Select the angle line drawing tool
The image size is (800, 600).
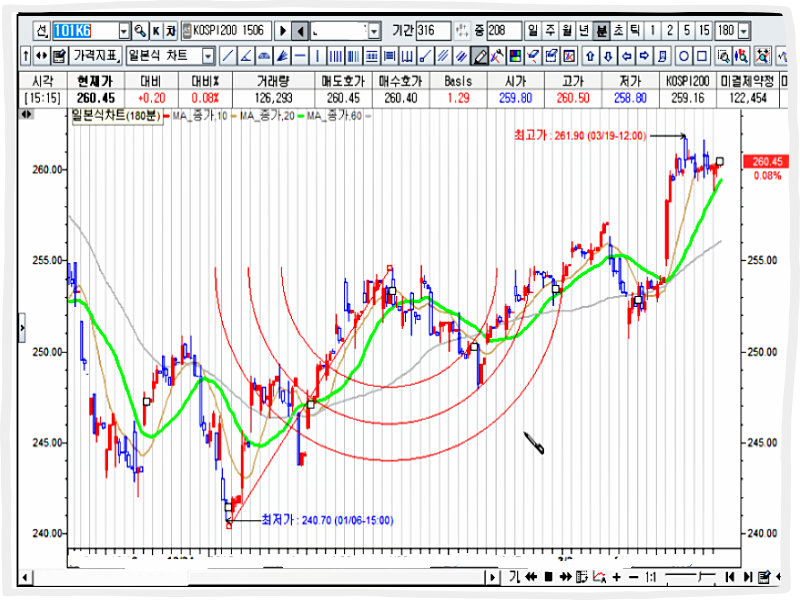[245, 56]
